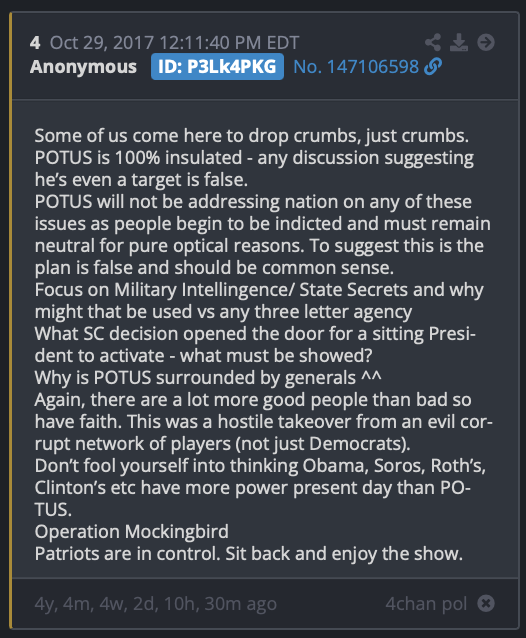Click the line beginning "What SC decision"
Image resolution: width=526 pixels, height=638 pixels.
(x=255, y=334)
